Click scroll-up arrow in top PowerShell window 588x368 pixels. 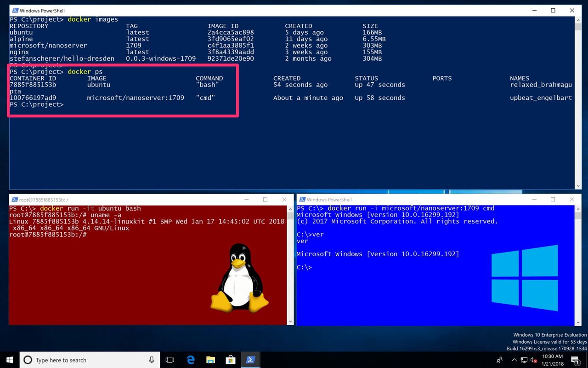pyautogui.click(x=578, y=20)
